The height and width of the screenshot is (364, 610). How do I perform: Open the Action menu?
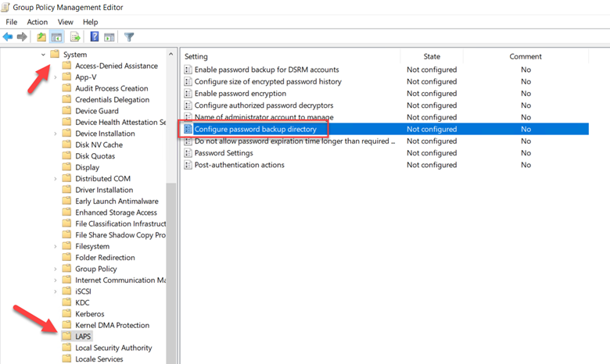(38, 22)
